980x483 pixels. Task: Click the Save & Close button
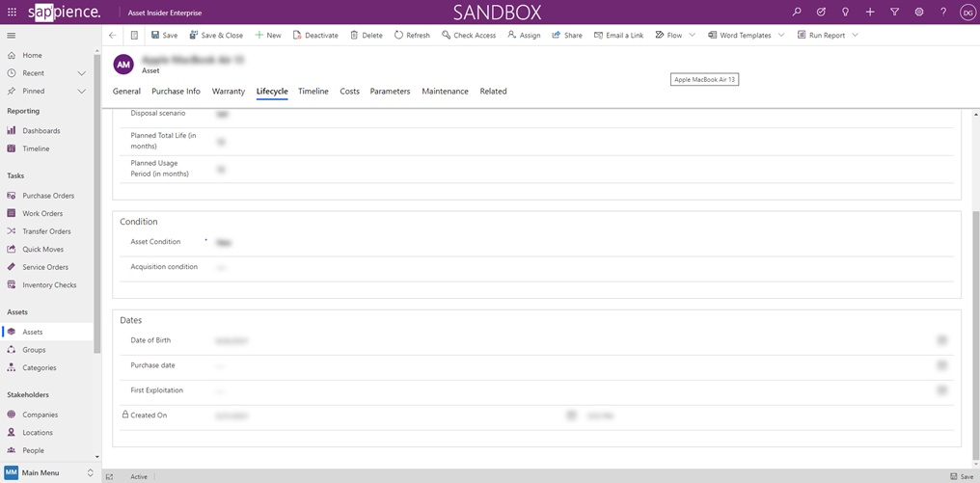click(216, 36)
